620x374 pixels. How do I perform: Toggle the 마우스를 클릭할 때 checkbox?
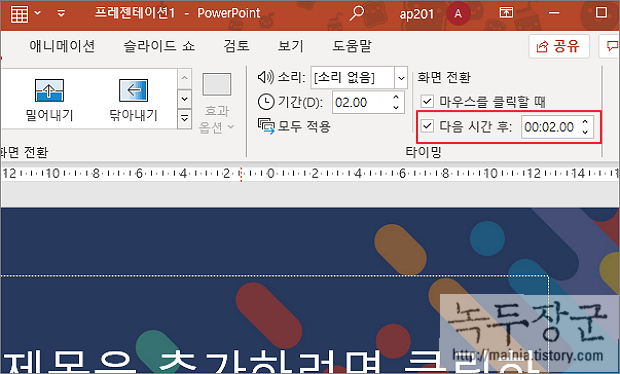tap(427, 101)
